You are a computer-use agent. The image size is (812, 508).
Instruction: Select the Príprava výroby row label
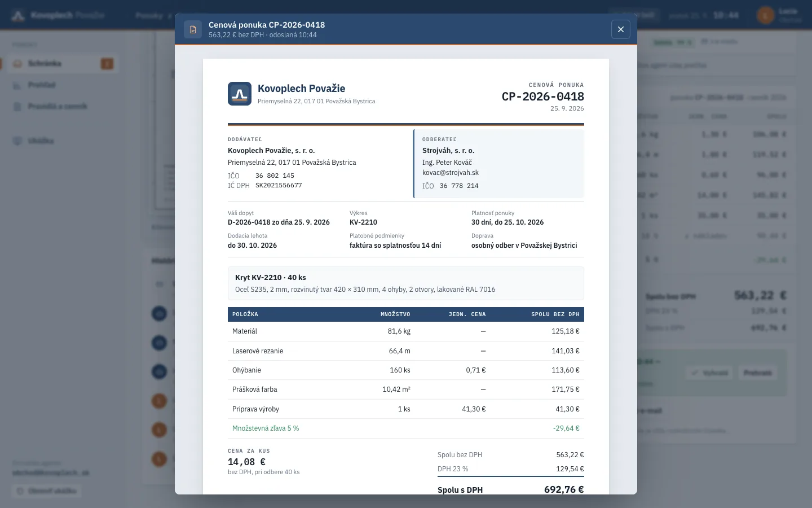click(255, 409)
